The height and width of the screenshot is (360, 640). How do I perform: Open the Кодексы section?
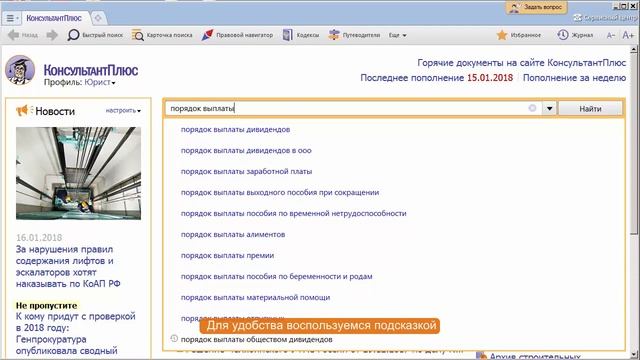301,35
